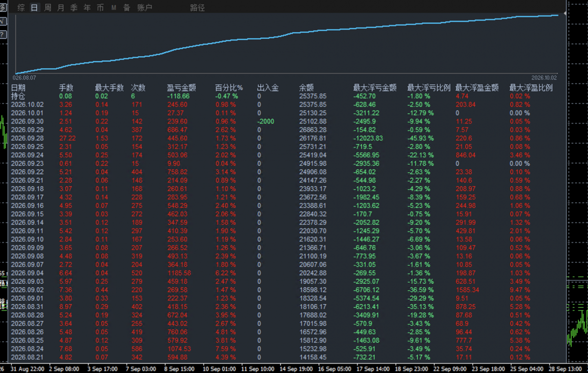Click the -12023.83 max floating loss value
This screenshot has width=588, height=373.
368,138
